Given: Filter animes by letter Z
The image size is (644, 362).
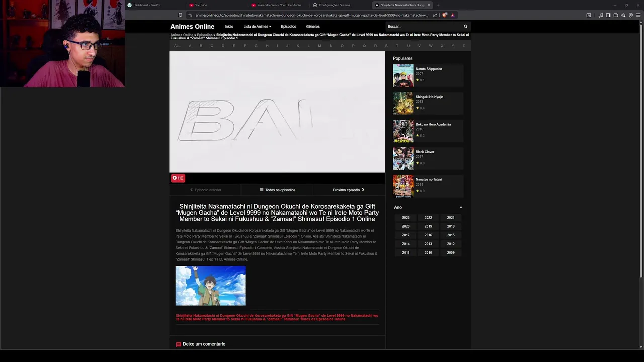Looking at the screenshot, I should pyautogui.click(x=464, y=46).
